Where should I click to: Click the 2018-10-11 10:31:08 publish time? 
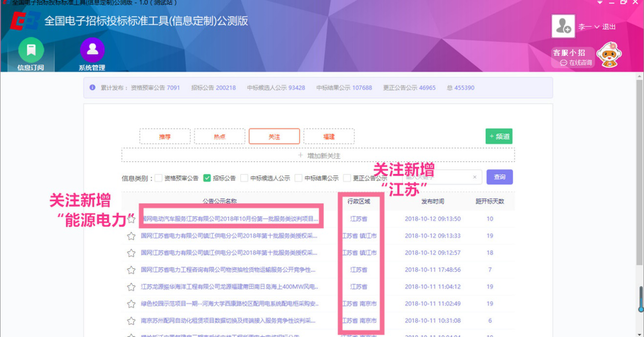coord(432,321)
